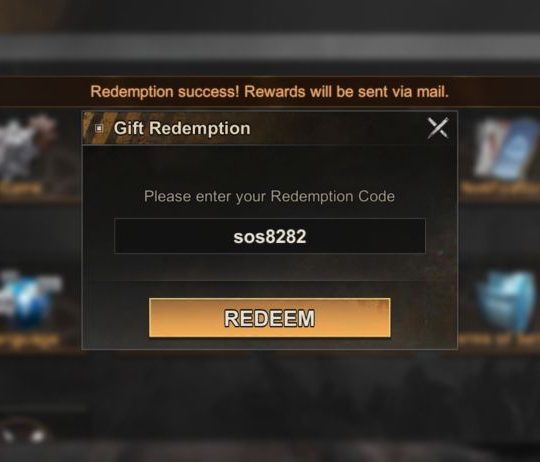Open the blue chest item at lower right

click(x=506, y=301)
